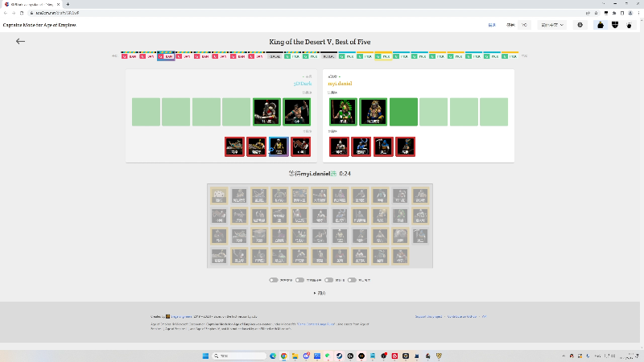Bookmark this page with the star icon
This screenshot has width=644, height=362.
596,13
